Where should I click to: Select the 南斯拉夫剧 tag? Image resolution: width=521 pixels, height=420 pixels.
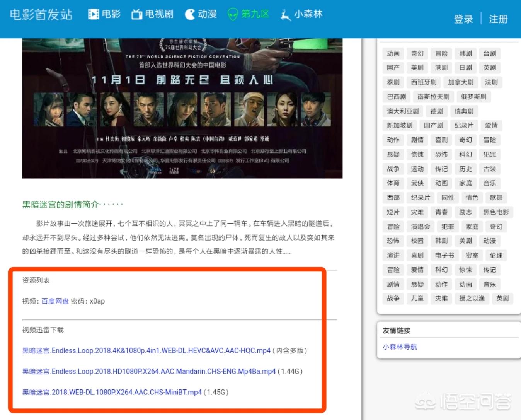click(433, 97)
